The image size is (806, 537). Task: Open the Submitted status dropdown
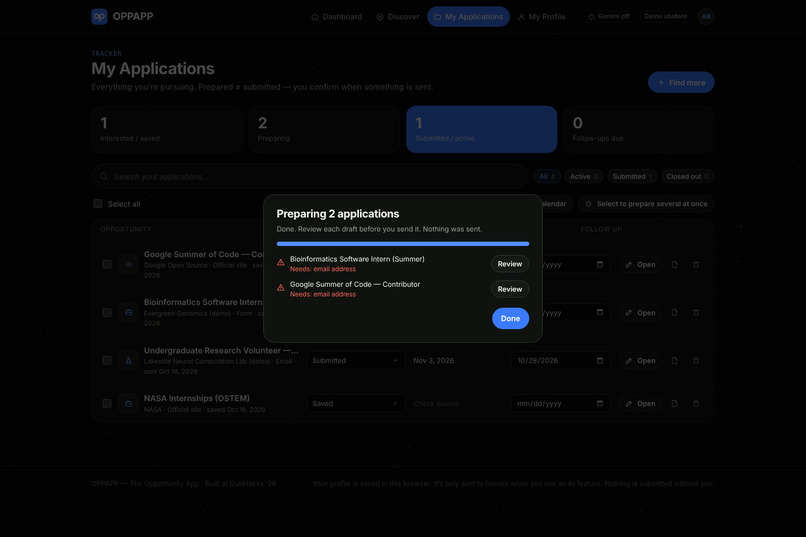(x=355, y=361)
